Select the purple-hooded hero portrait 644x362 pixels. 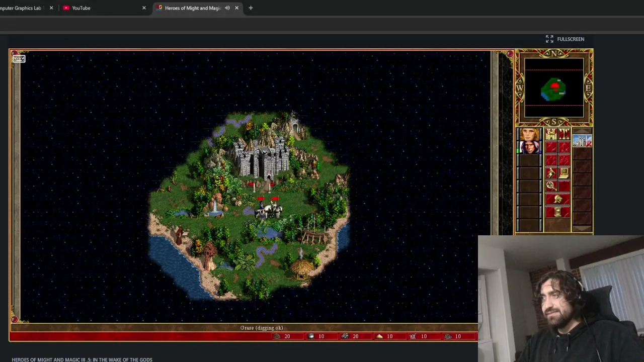(529, 148)
